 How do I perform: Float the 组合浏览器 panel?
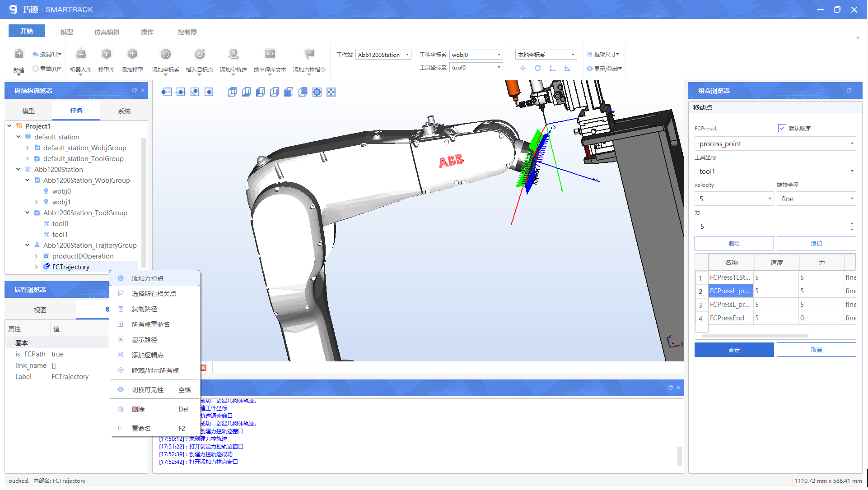[849, 91]
